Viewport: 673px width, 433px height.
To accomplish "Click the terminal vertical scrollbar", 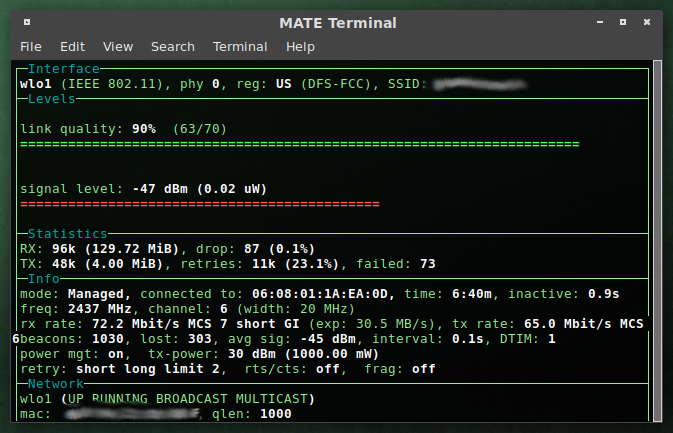I will [x=657, y=241].
